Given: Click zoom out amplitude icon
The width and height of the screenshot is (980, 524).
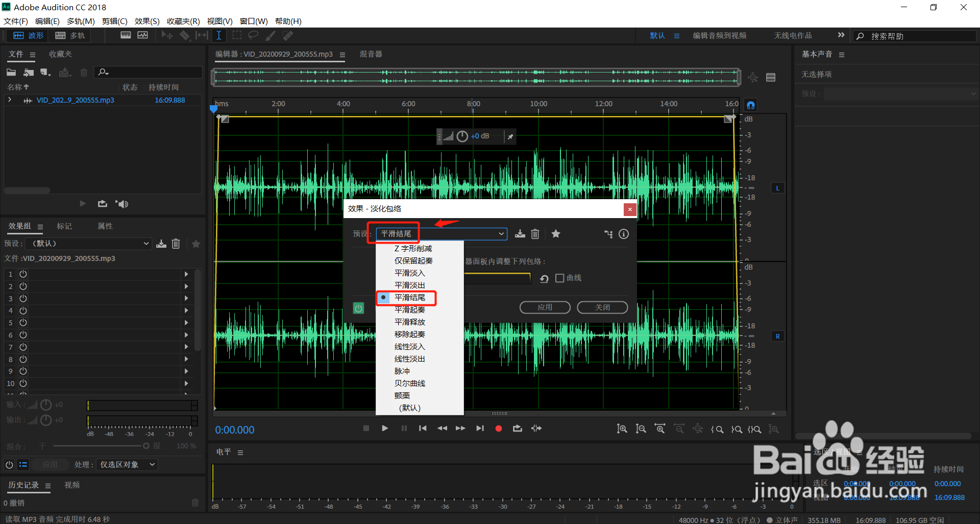Looking at the screenshot, I should pos(641,429).
